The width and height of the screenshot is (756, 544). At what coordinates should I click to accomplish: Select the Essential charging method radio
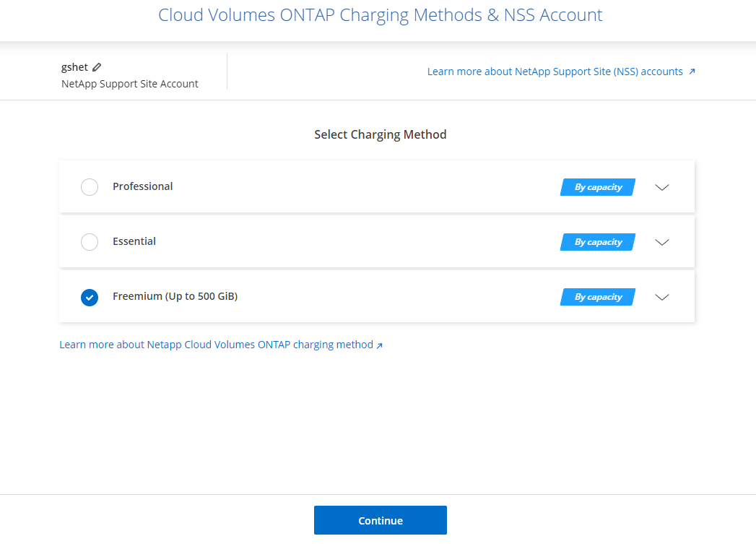(x=90, y=241)
